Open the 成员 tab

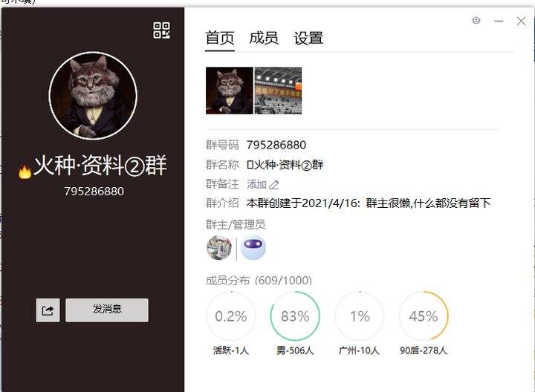(264, 38)
